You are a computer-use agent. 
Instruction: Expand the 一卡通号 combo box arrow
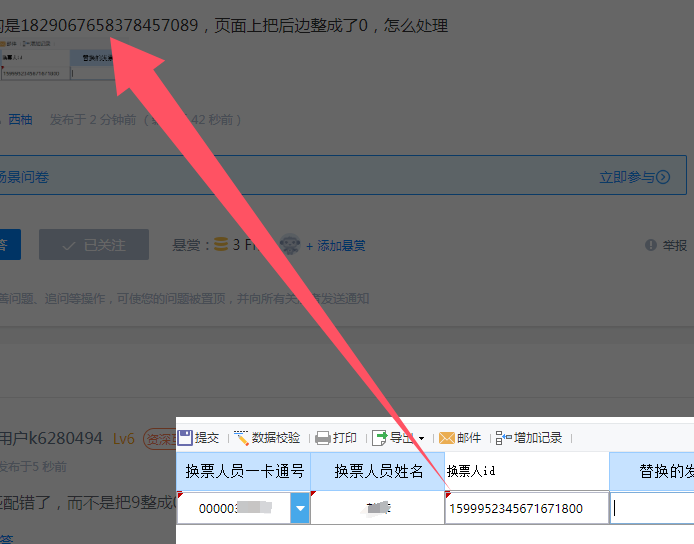point(300,508)
